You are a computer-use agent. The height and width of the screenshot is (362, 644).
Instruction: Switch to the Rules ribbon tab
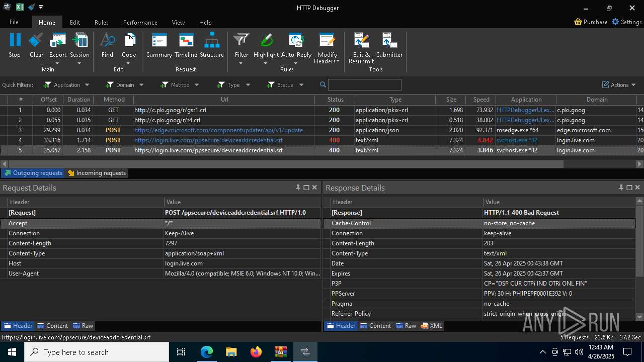click(x=102, y=22)
